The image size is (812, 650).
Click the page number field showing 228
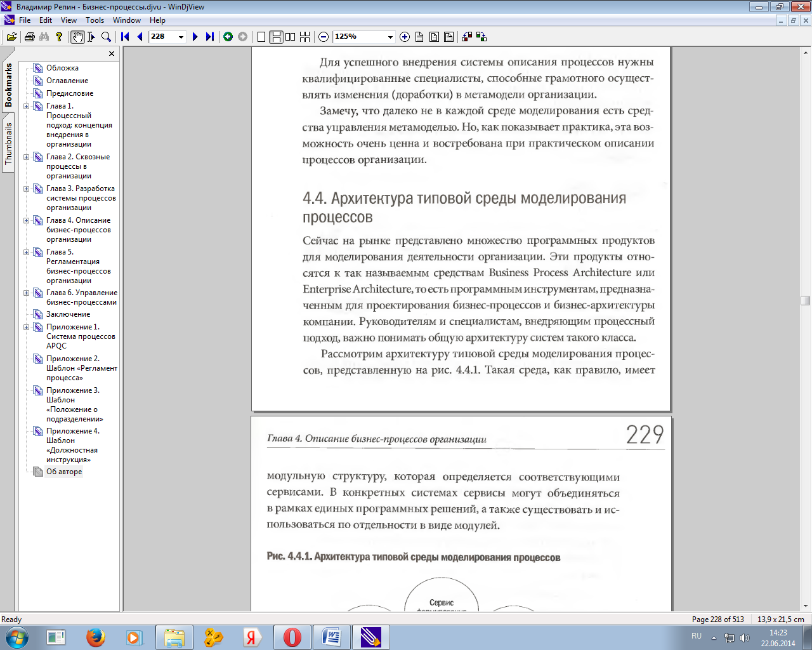[x=162, y=37]
